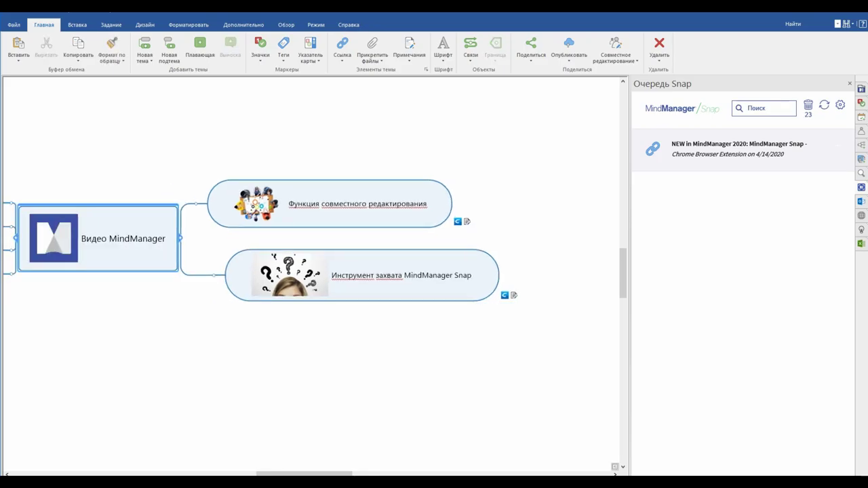868x488 pixels.
Task: Switch to the Обзор ribbon tab
Action: click(x=286, y=24)
